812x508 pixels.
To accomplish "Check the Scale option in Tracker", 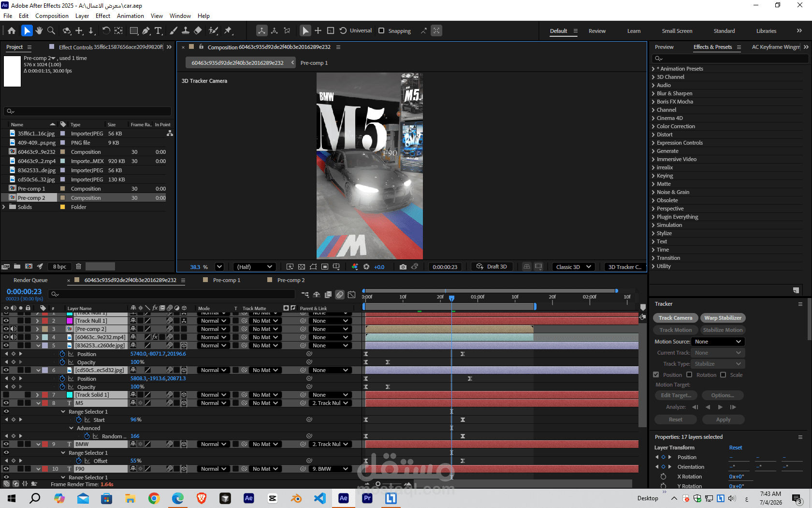I will click(723, 374).
